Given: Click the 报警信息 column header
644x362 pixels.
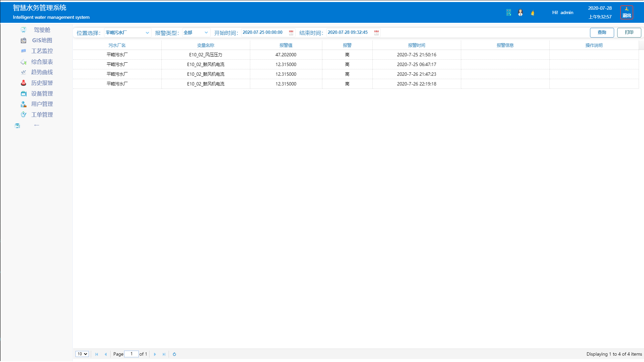Looking at the screenshot, I should tap(505, 45).
